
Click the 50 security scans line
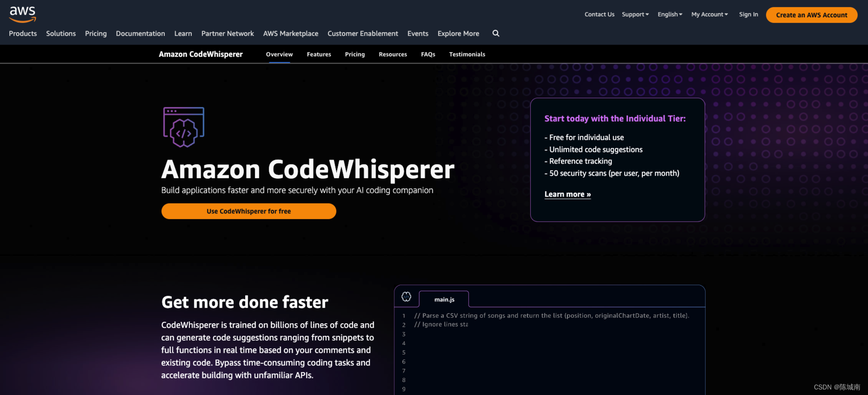click(612, 173)
